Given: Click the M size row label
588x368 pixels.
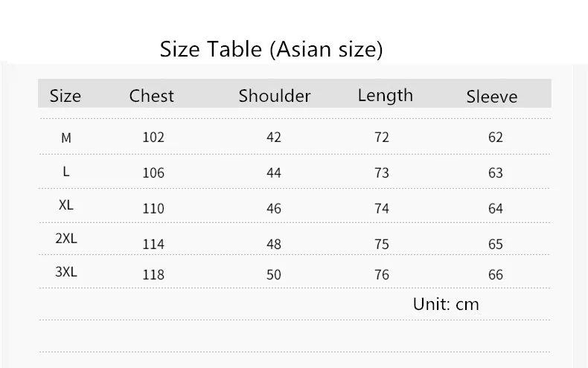Looking at the screenshot, I should pos(66,138).
